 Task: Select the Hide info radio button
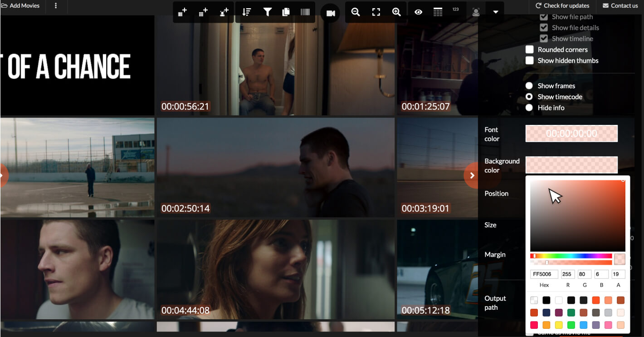pyautogui.click(x=529, y=108)
